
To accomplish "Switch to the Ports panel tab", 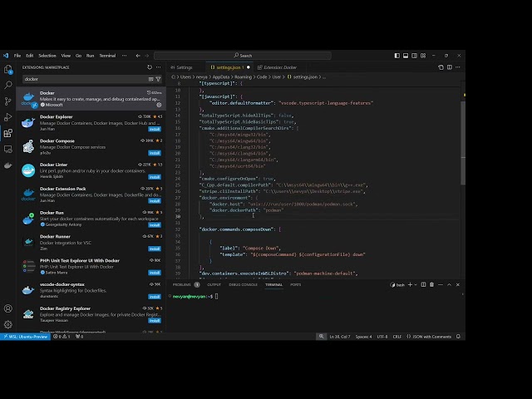I will pos(296,284).
